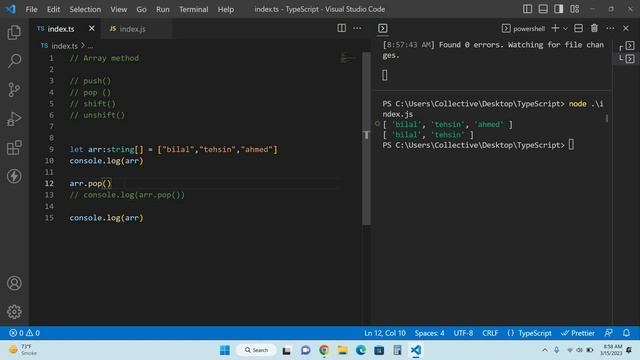Click Ln 12, Col 10 in status bar
The width and height of the screenshot is (640, 360).
click(x=385, y=333)
